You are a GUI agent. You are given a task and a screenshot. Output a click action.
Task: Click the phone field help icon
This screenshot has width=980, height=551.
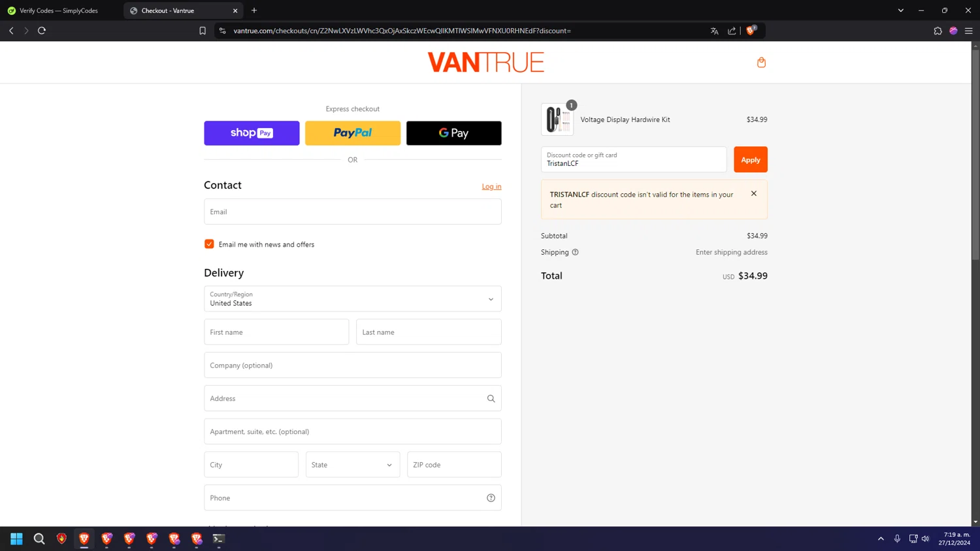pos(491,498)
